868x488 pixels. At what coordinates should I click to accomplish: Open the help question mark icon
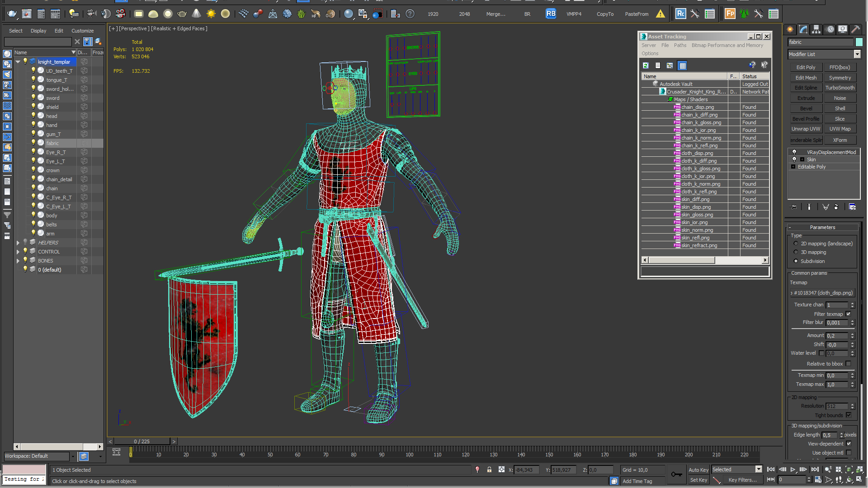410,14
